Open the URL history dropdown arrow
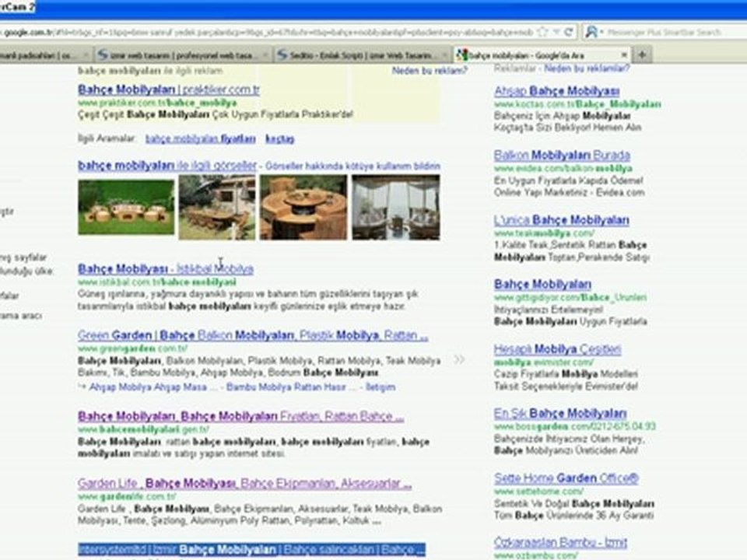 click(x=556, y=33)
